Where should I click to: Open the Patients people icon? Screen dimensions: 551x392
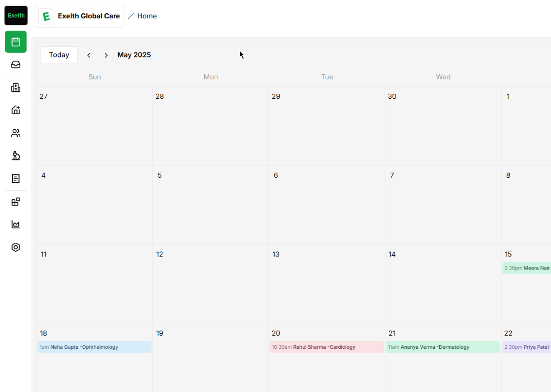point(15,133)
